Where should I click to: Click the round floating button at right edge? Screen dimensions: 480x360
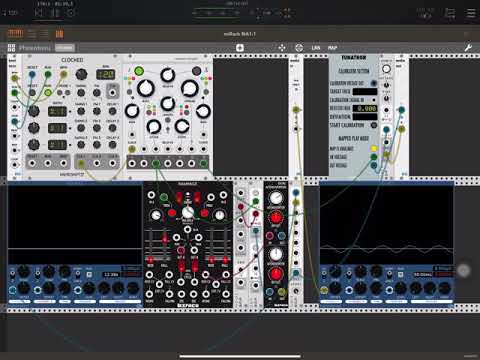pos(463,270)
